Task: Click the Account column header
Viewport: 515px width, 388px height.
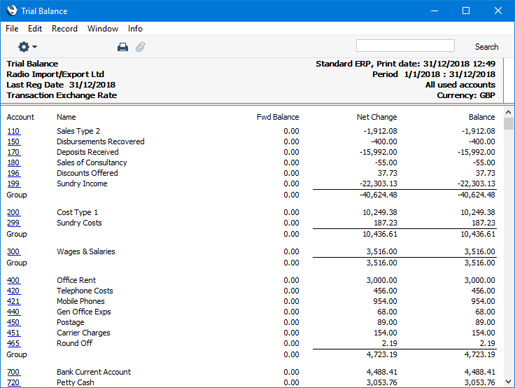Action: click(20, 117)
